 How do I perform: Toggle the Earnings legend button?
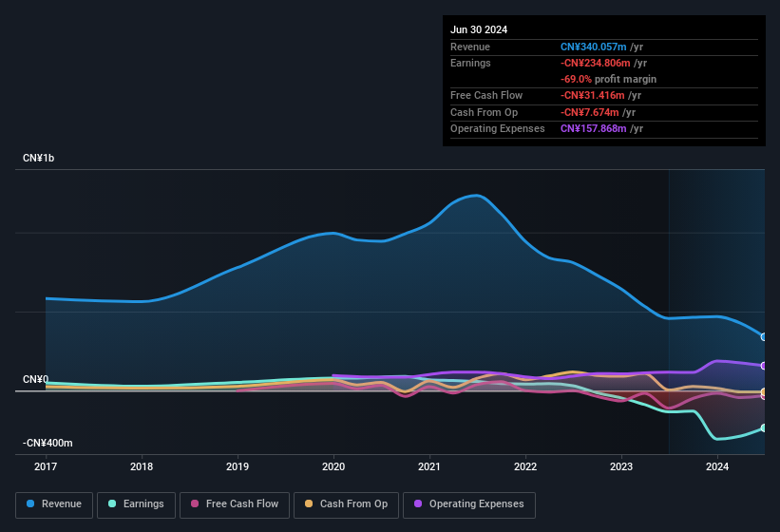(136, 504)
